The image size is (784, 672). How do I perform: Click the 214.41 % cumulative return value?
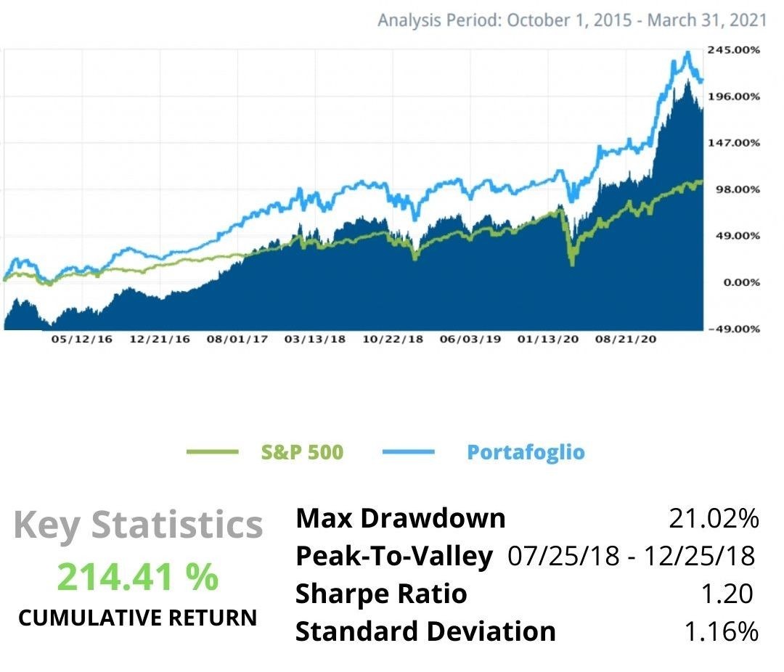pyautogui.click(x=138, y=577)
